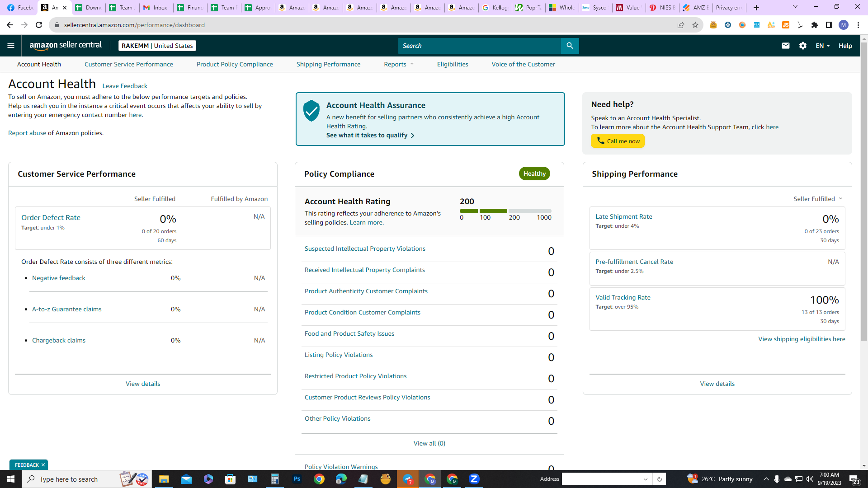The width and height of the screenshot is (868, 488).
Task: Open Microsoft Edge from the taskbar
Action: coord(341,479)
